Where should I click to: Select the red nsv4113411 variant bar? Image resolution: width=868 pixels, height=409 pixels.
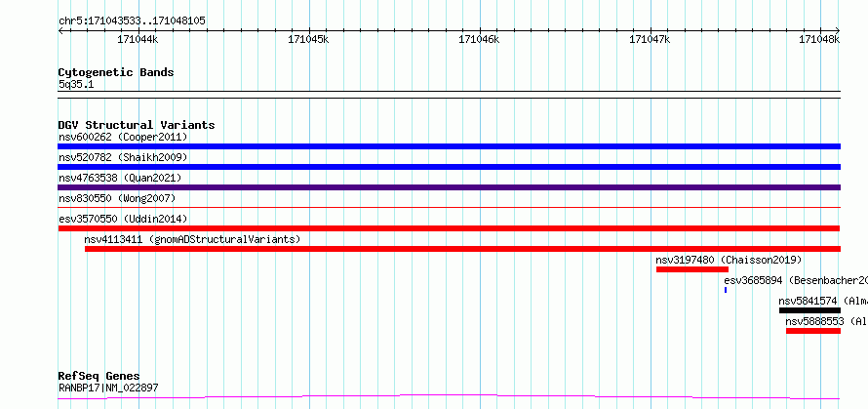(x=463, y=249)
